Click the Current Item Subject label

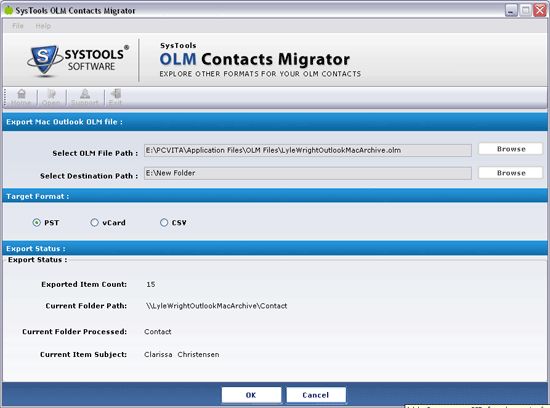83,354
